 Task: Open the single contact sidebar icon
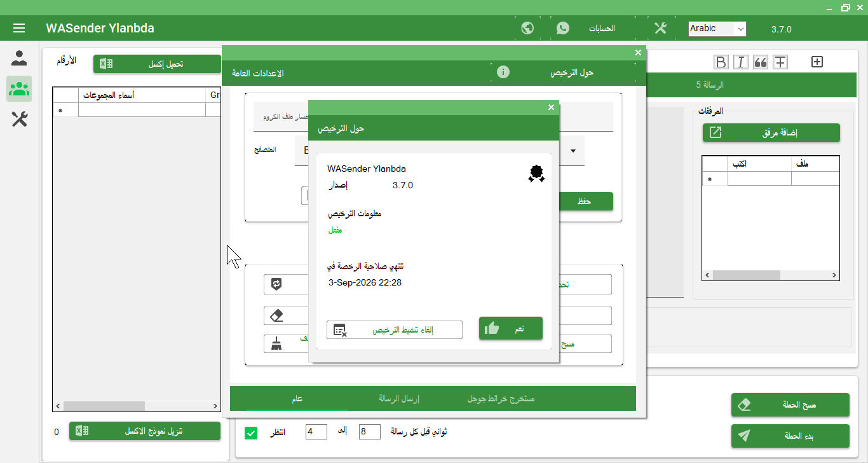tap(20, 59)
